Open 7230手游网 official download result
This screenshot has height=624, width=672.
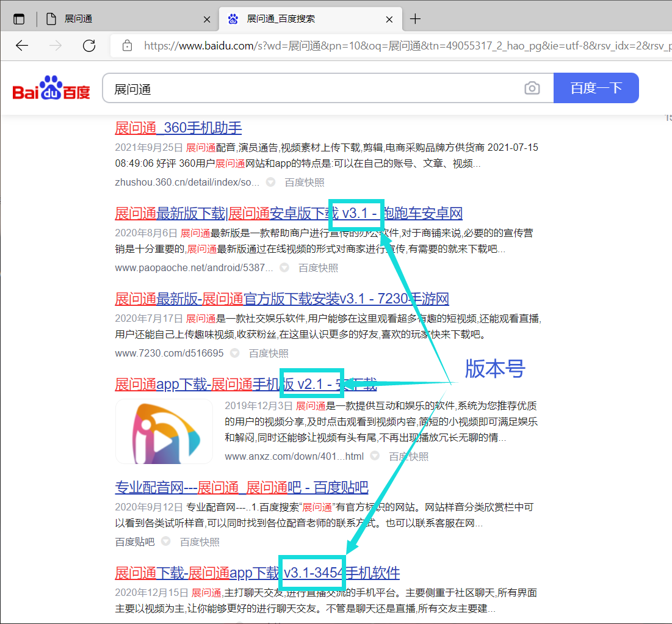[x=282, y=299]
